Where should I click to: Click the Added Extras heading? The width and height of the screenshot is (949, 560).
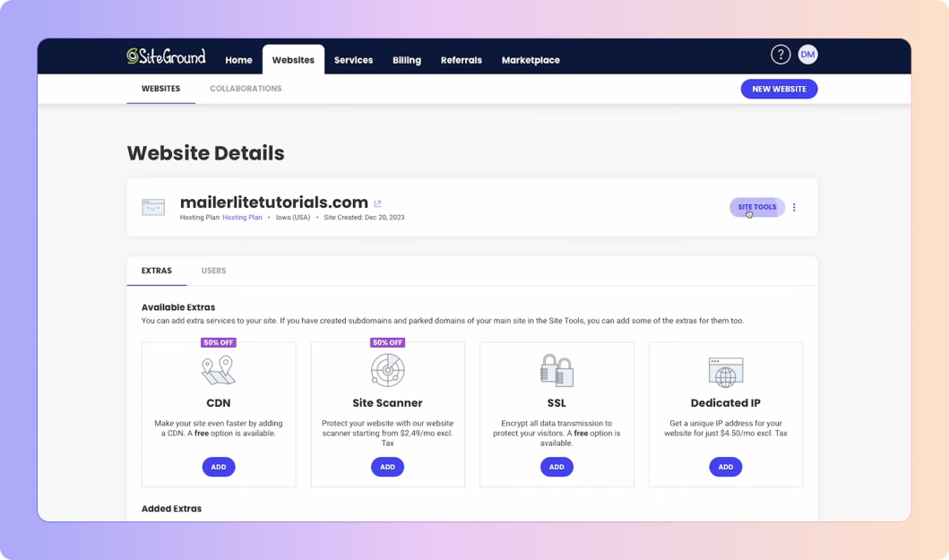pyautogui.click(x=171, y=509)
